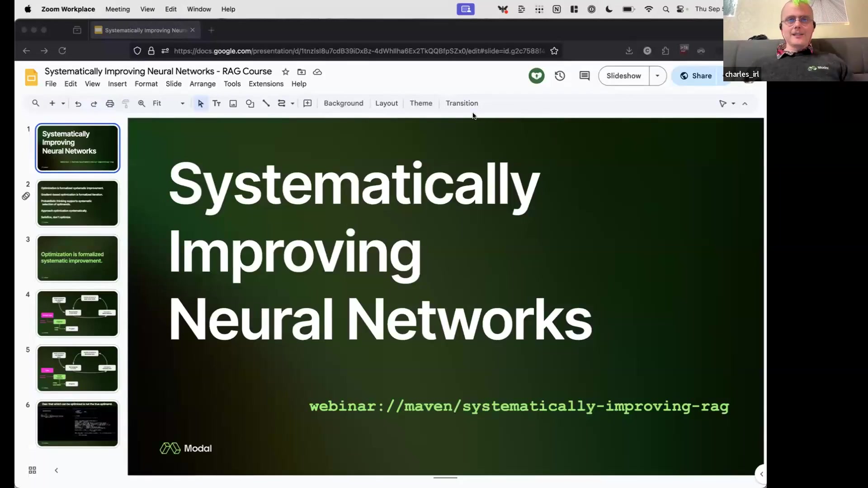The width and height of the screenshot is (868, 488).
Task: Open the Fit zoom level dropdown
Action: [168, 103]
